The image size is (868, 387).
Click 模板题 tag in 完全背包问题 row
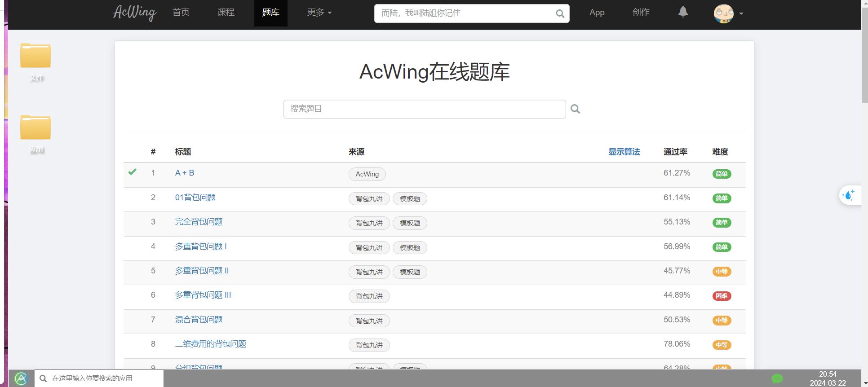click(x=410, y=223)
